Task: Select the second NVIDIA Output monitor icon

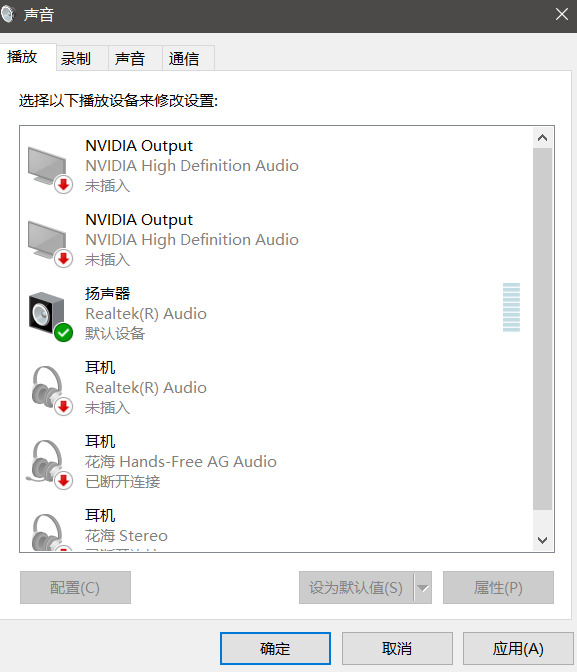Action: tap(48, 240)
